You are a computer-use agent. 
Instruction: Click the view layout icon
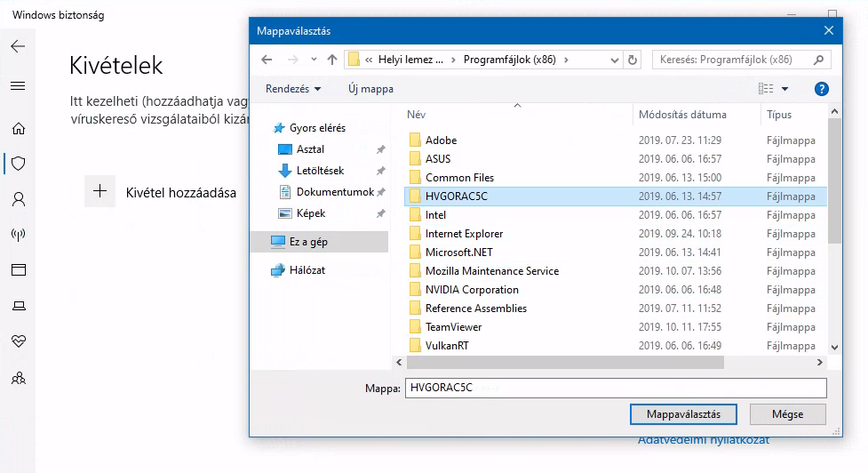766,89
